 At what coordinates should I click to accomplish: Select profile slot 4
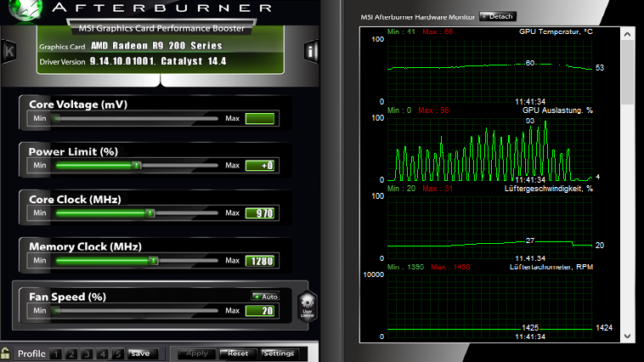tap(103, 354)
